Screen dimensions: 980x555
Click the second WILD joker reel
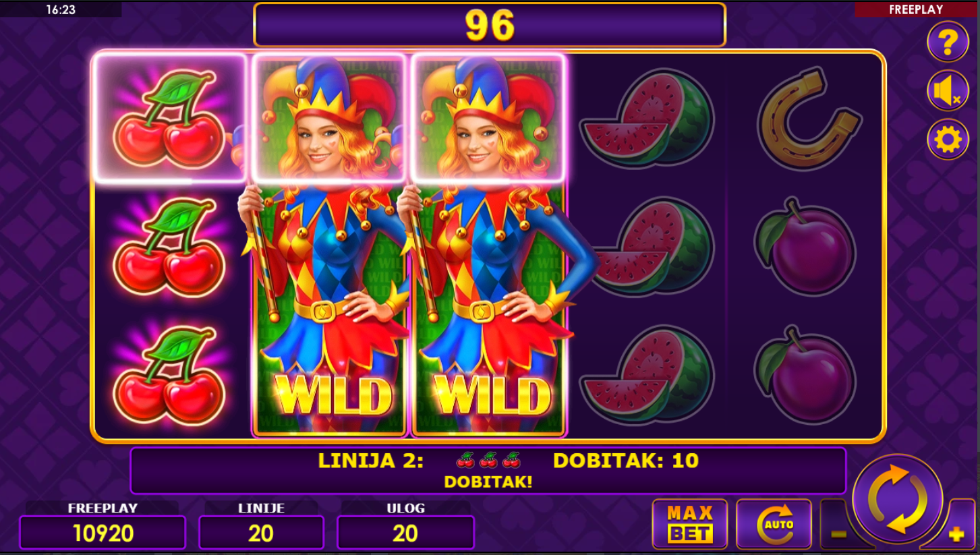coord(489,244)
